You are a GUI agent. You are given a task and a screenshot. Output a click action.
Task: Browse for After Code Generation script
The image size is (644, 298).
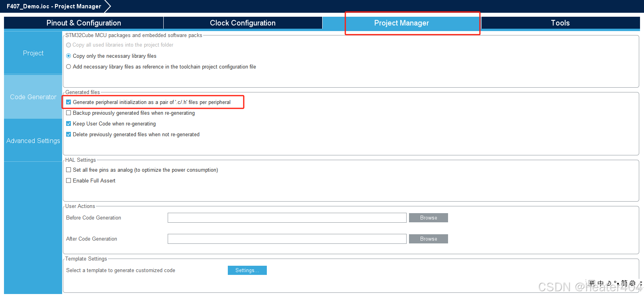coord(429,239)
